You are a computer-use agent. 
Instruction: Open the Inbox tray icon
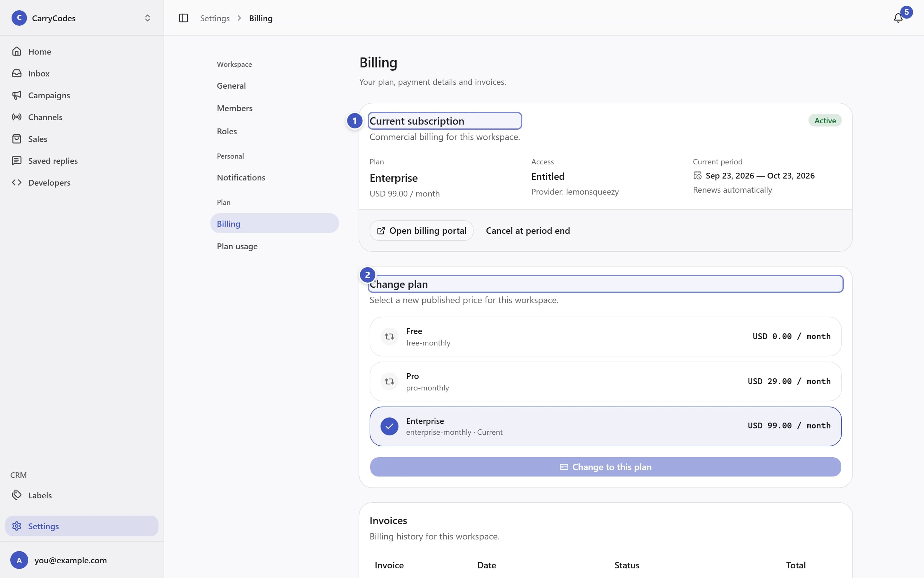pos(16,73)
